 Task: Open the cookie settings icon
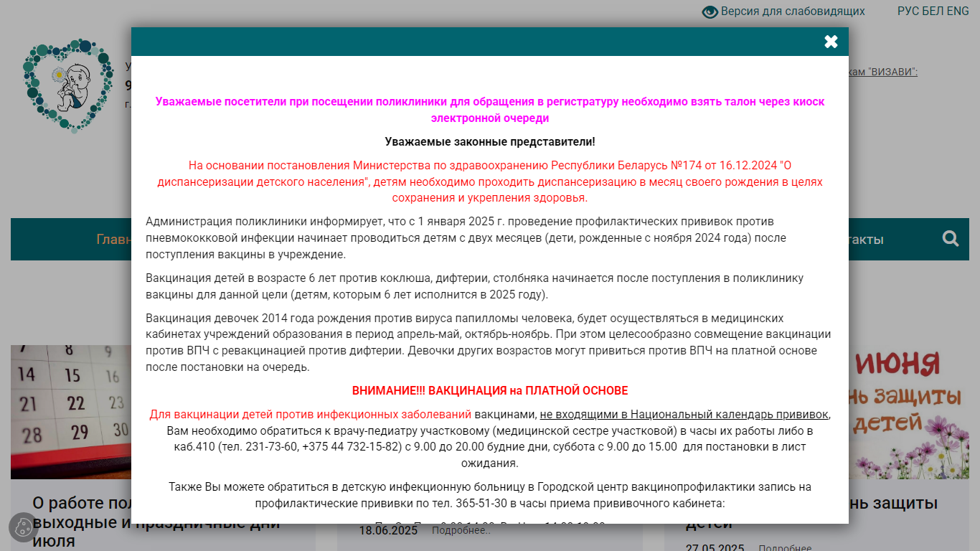click(x=23, y=527)
